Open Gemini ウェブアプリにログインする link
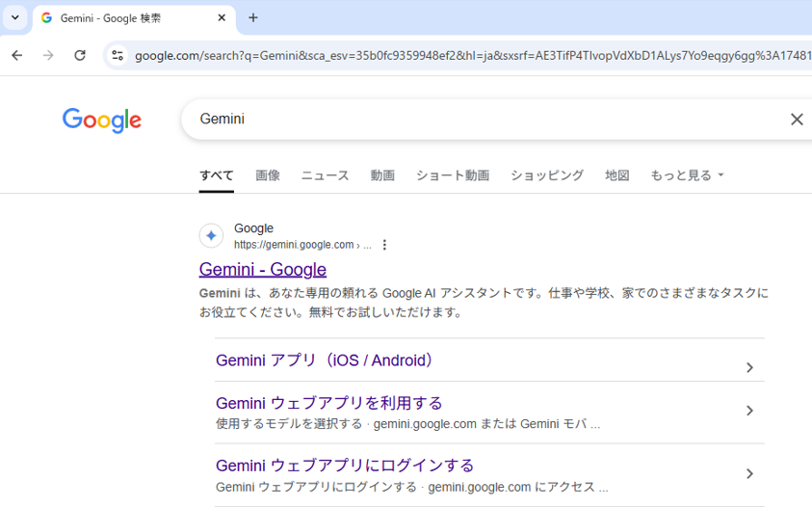 pyautogui.click(x=345, y=466)
